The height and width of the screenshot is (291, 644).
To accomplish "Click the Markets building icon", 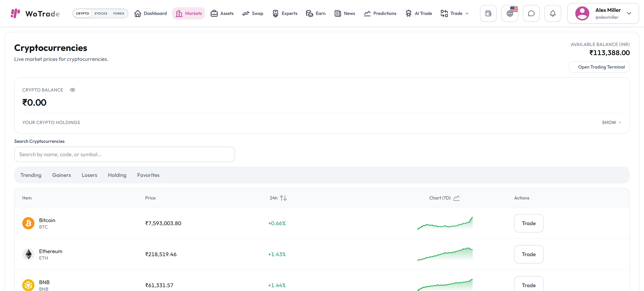I will click(x=179, y=13).
